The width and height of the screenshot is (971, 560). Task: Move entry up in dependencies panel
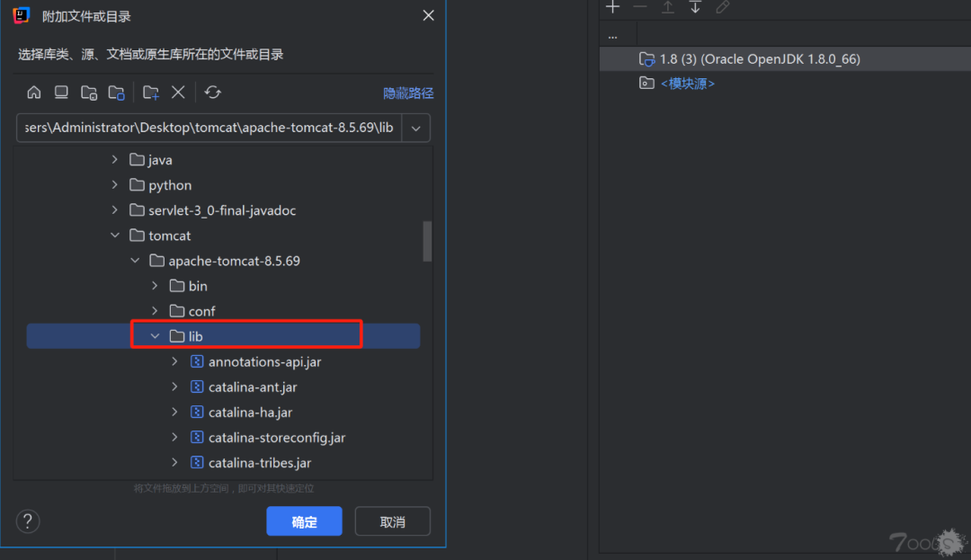tap(667, 7)
